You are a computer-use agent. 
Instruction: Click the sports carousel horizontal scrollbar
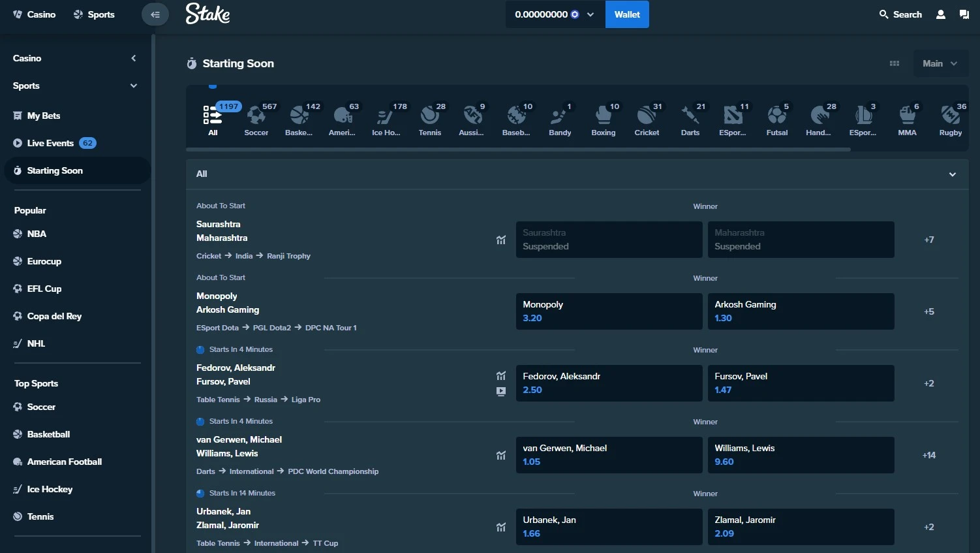click(519, 150)
